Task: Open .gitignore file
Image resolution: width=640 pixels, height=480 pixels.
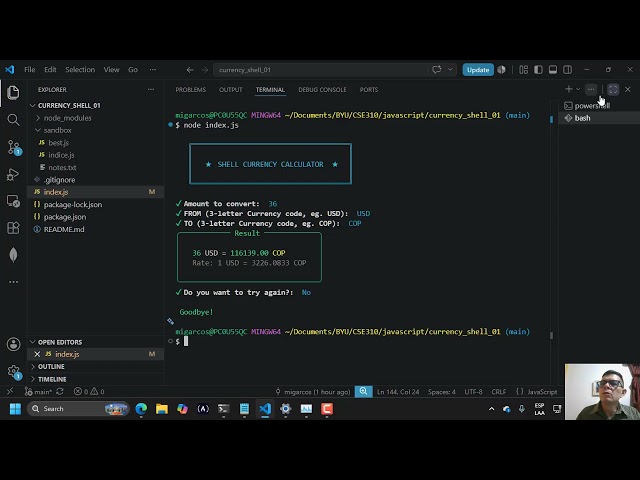Action: click(x=60, y=180)
